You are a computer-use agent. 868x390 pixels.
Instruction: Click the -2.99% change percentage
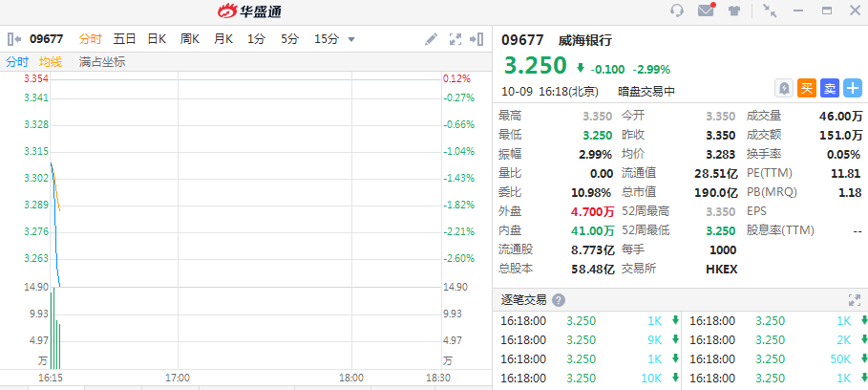pos(651,69)
